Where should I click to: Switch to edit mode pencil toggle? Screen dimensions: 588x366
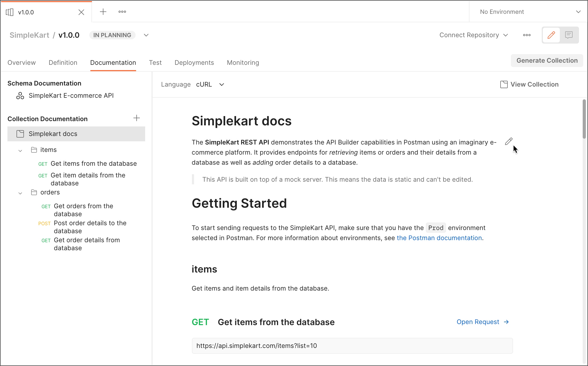[551, 35]
